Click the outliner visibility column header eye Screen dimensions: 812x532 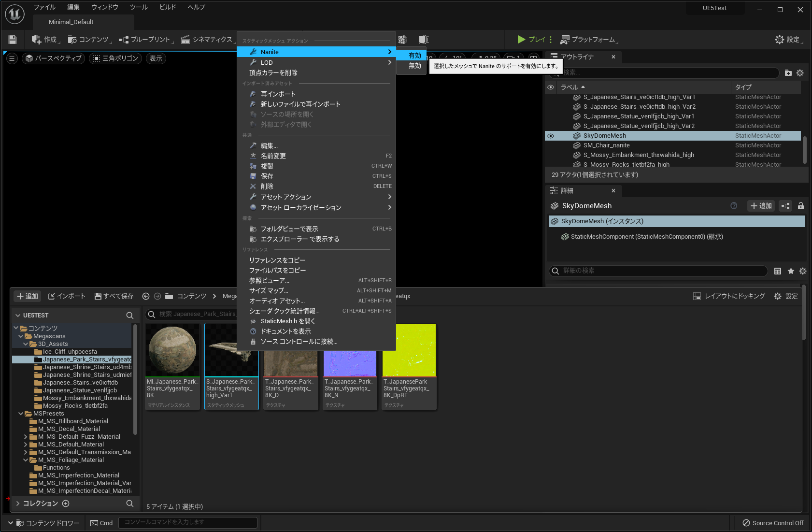(551, 87)
